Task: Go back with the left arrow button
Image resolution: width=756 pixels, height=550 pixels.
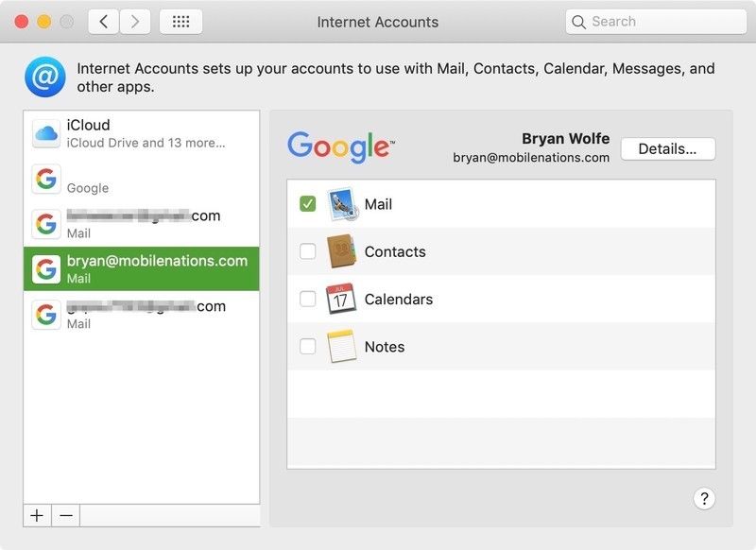Action: (104, 22)
